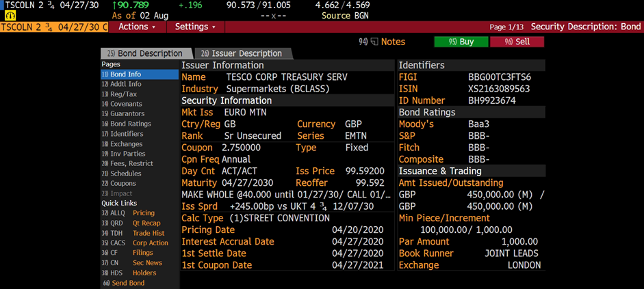Switch to the Issuer Description tab
Image resolution: width=644 pixels, height=289 pixels.
click(243, 54)
